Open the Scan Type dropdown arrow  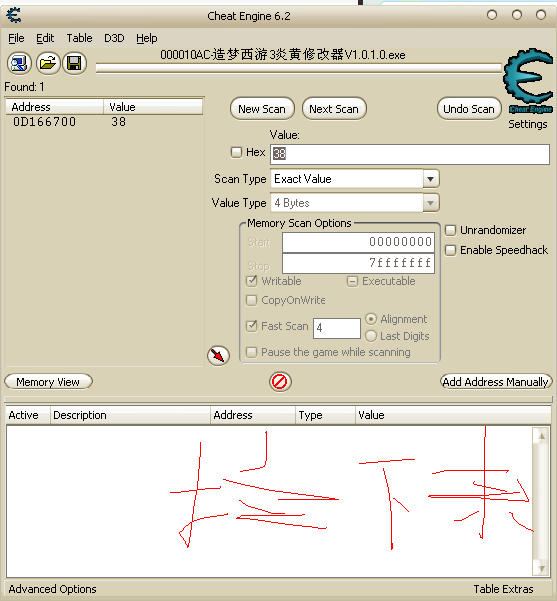point(430,179)
